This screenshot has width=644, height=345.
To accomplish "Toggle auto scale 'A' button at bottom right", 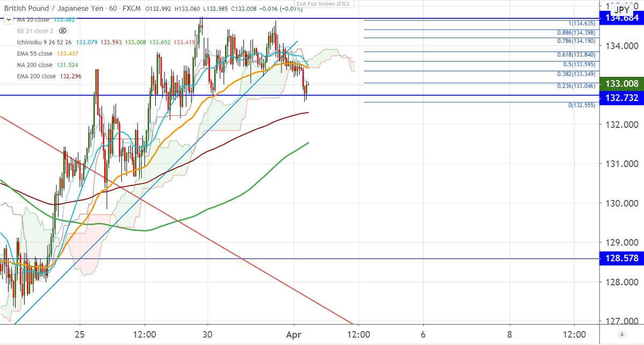I will point(622,334).
